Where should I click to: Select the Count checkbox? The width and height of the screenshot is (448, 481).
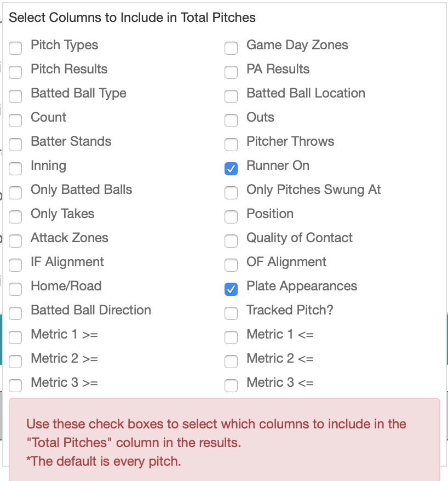point(15,120)
